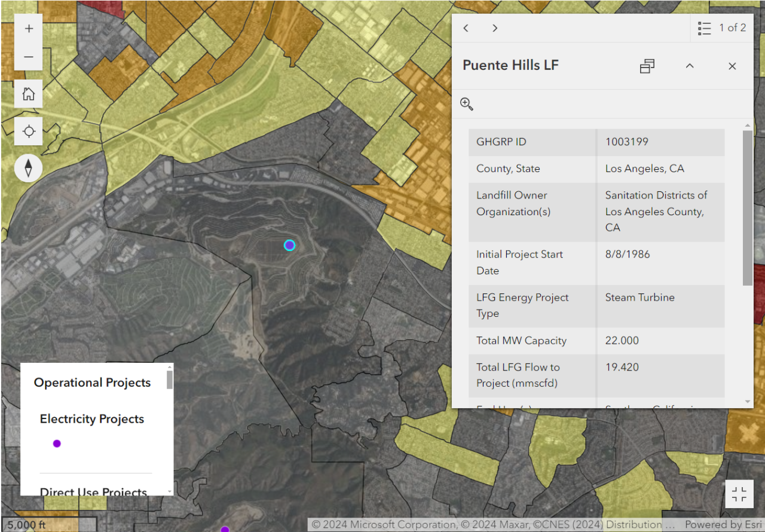Go to next feature with right arrow
This screenshot has width=765, height=532.
point(494,27)
